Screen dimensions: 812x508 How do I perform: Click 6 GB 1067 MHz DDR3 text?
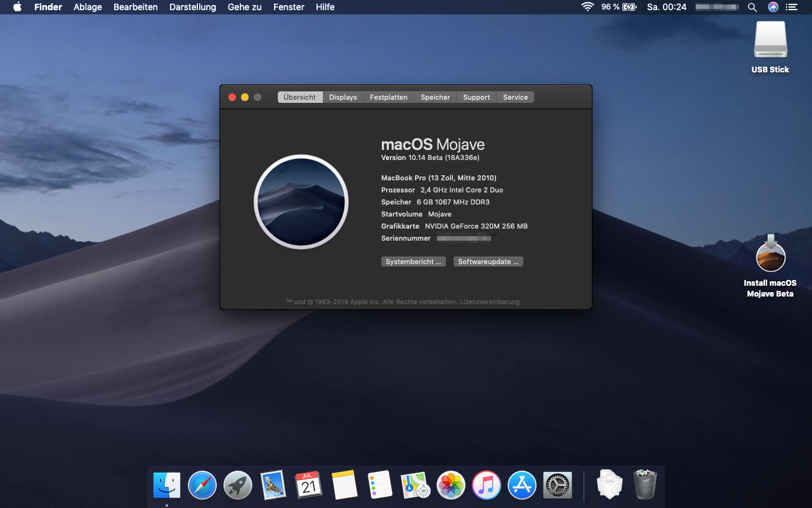point(453,202)
